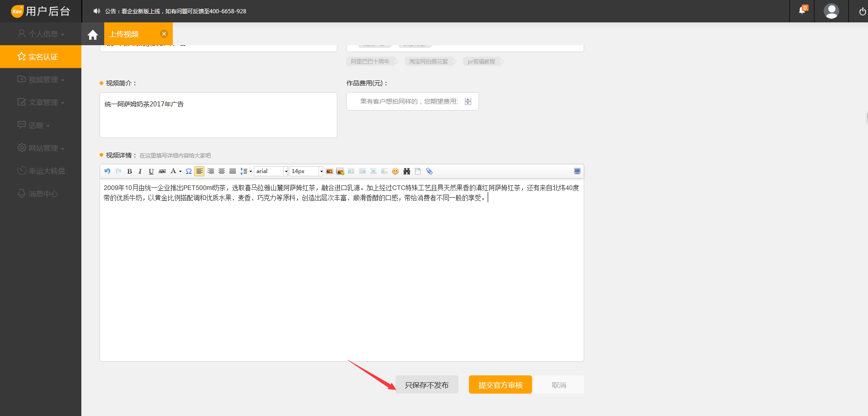Image resolution: width=868 pixels, height=416 pixels.
Task: Toggle fullscreen editor mode icon
Action: point(577,171)
